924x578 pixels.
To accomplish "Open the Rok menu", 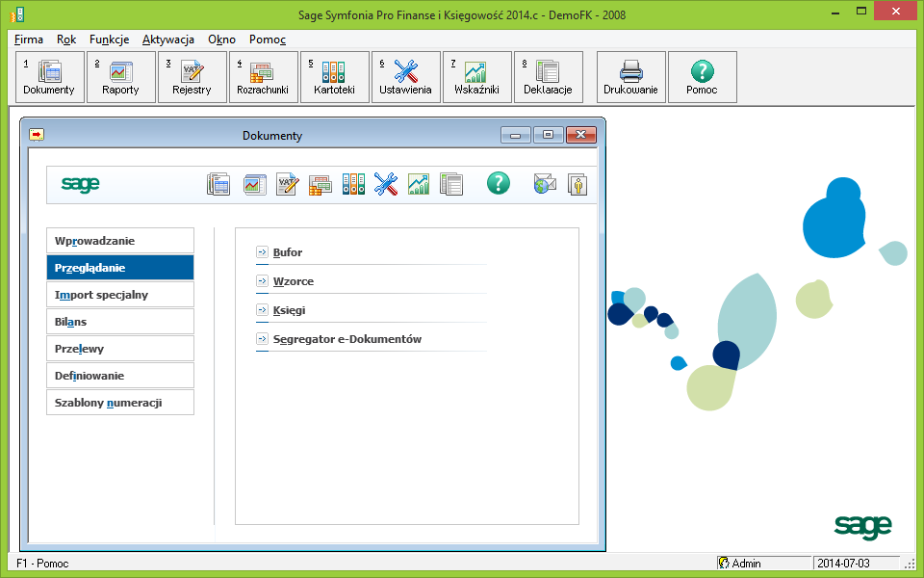I will (x=66, y=39).
